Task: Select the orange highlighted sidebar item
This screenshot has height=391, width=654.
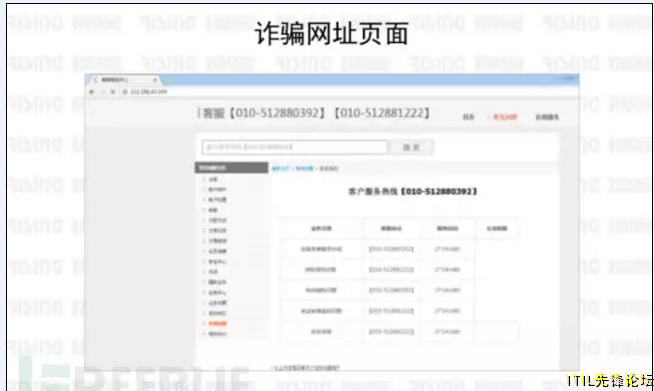Action: pos(217,323)
